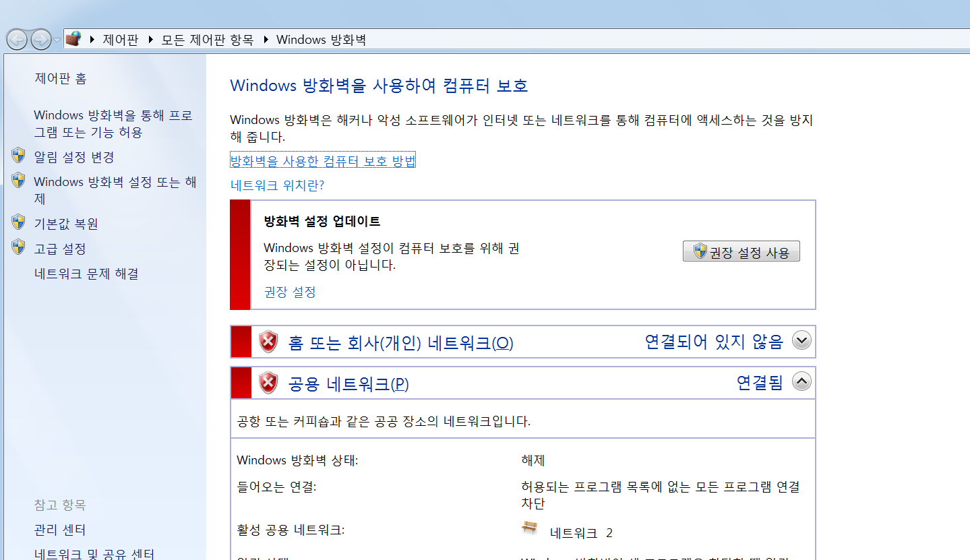
Task: Click shield icon beside 고급 설정
Action: [19, 247]
